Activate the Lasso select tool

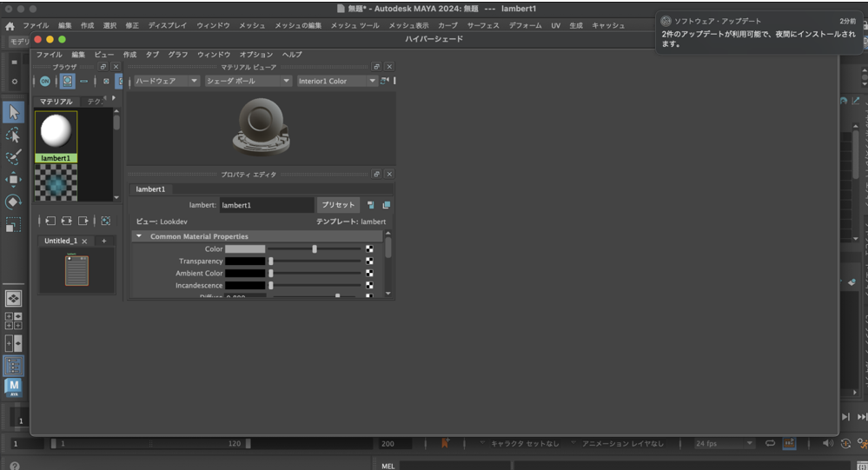pos(13,136)
